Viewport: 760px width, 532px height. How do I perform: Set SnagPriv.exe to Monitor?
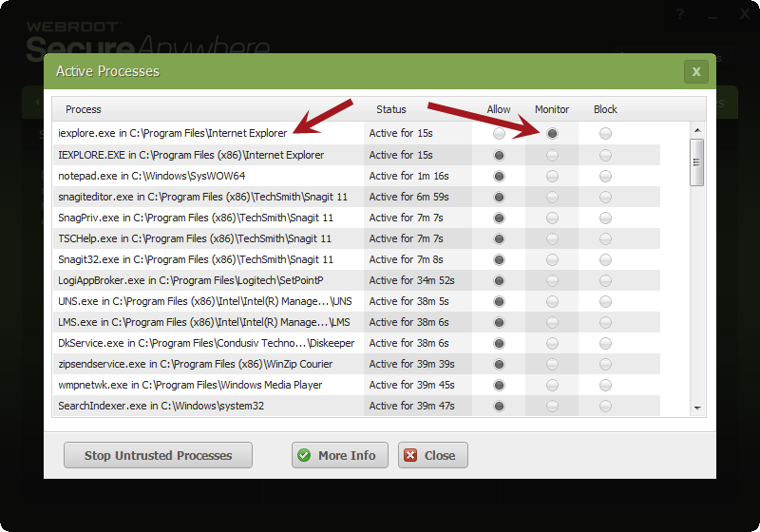click(x=552, y=218)
